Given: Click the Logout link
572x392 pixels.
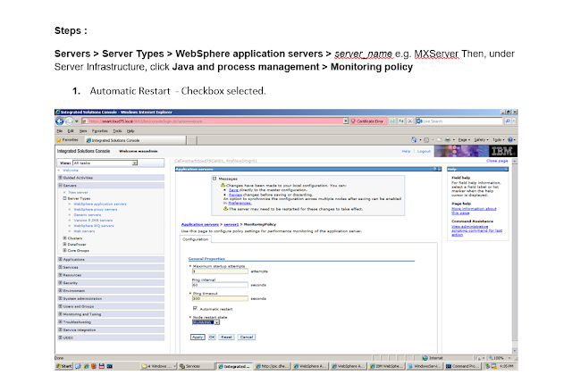Looking at the screenshot, I should pyautogui.click(x=424, y=151).
